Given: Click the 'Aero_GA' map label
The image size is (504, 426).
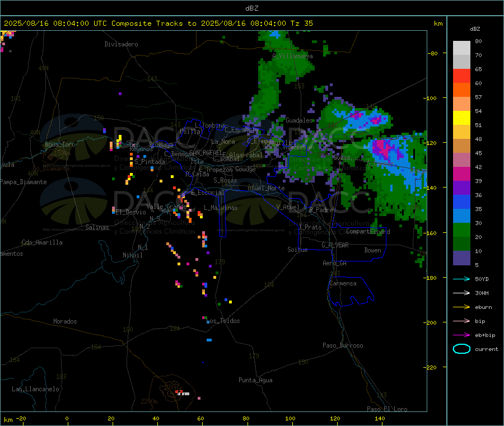Looking at the screenshot, I should (335, 263).
